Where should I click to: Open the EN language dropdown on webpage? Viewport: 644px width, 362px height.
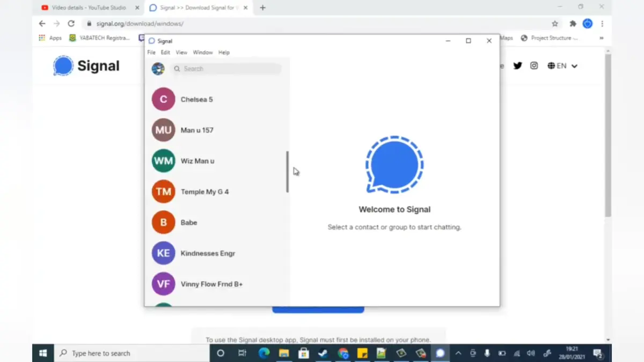coord(562,66)
